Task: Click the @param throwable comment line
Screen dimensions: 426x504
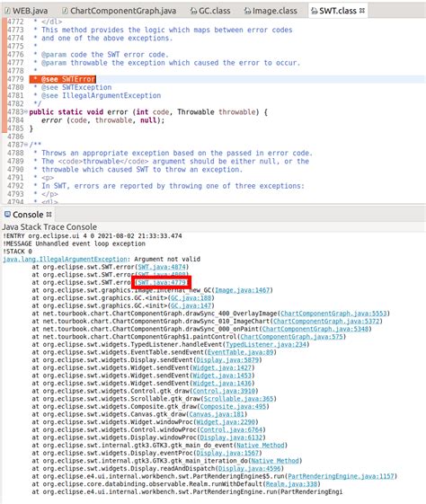Action: 167,63
